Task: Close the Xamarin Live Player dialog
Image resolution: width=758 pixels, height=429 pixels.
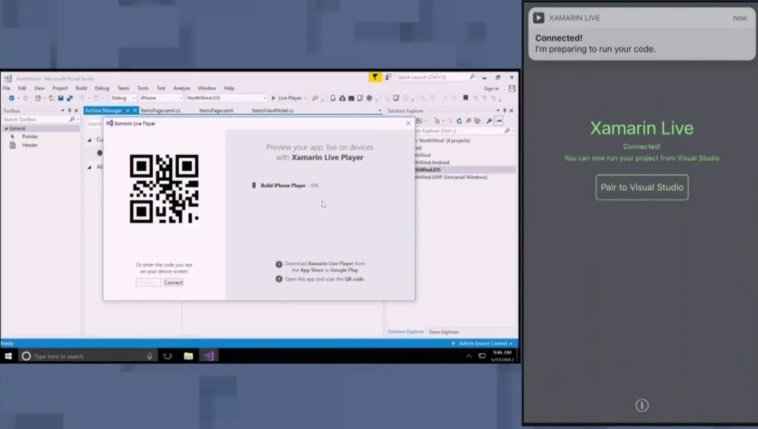Action: (x=408, y=123)
